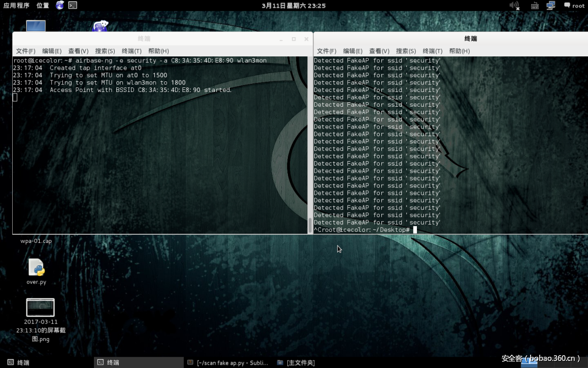The height and width of the screenshot is (368, 588).
Task: Open the 应用程序 applications menu
Action: (16, 6)
